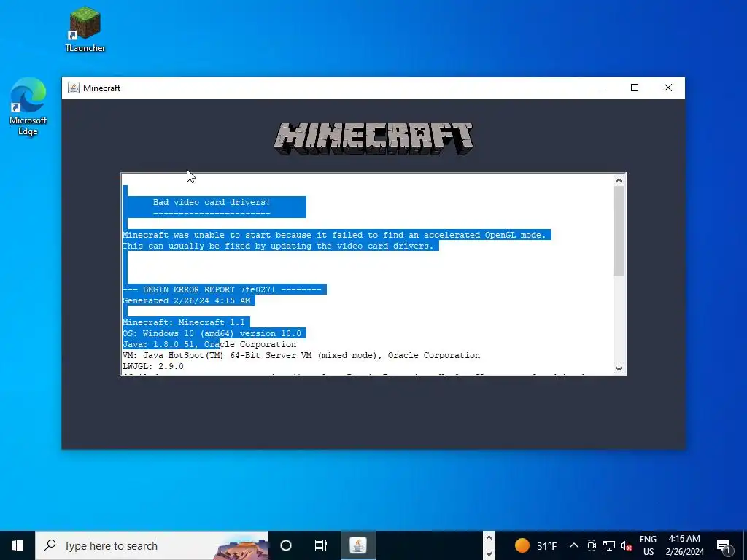Open the notification center icon
This screenshot has width=747, height=560.
(724, 545)
